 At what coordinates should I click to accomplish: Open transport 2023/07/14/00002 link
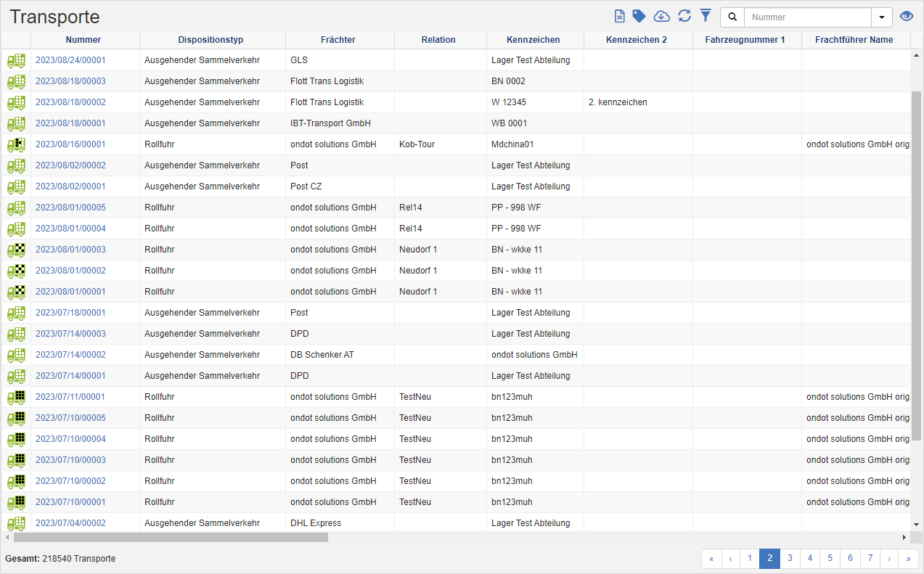70,355
